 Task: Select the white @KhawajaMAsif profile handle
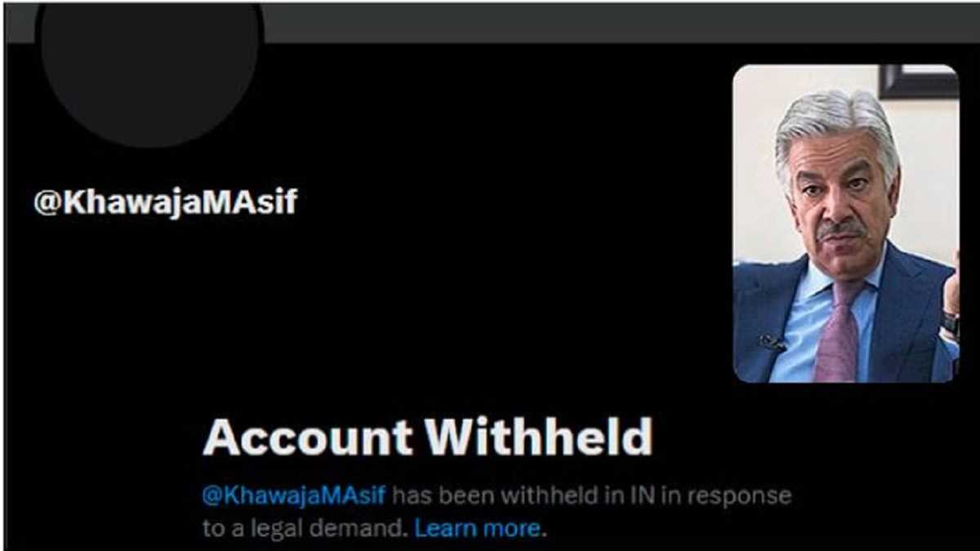[166, 201]
